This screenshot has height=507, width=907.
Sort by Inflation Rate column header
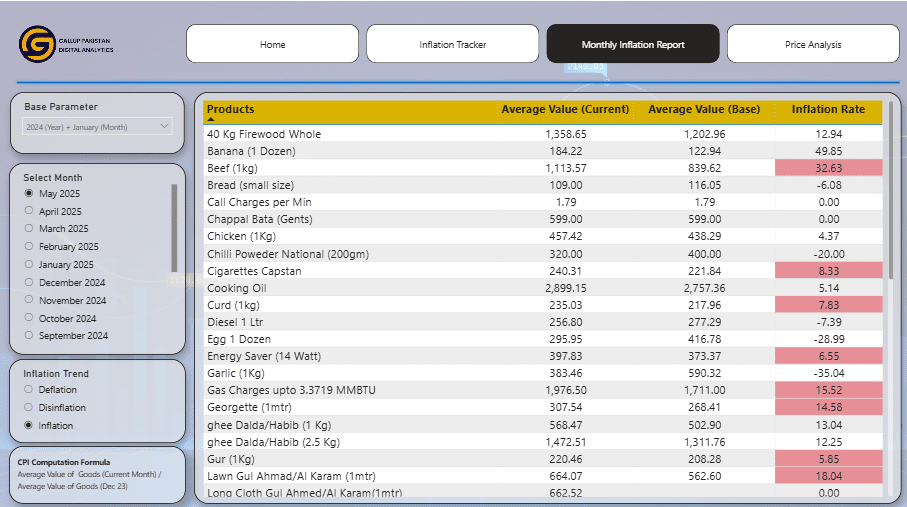point(828,109)
